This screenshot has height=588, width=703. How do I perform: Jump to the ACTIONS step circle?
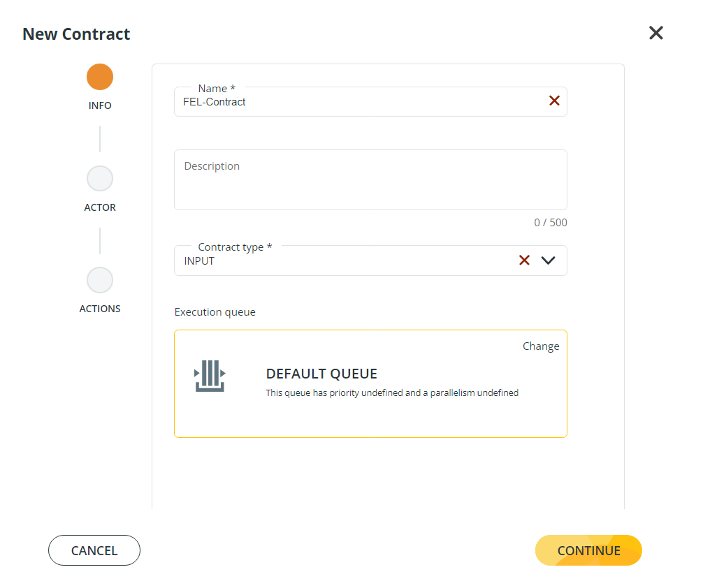pyautogui.click(x=100, y=280)
